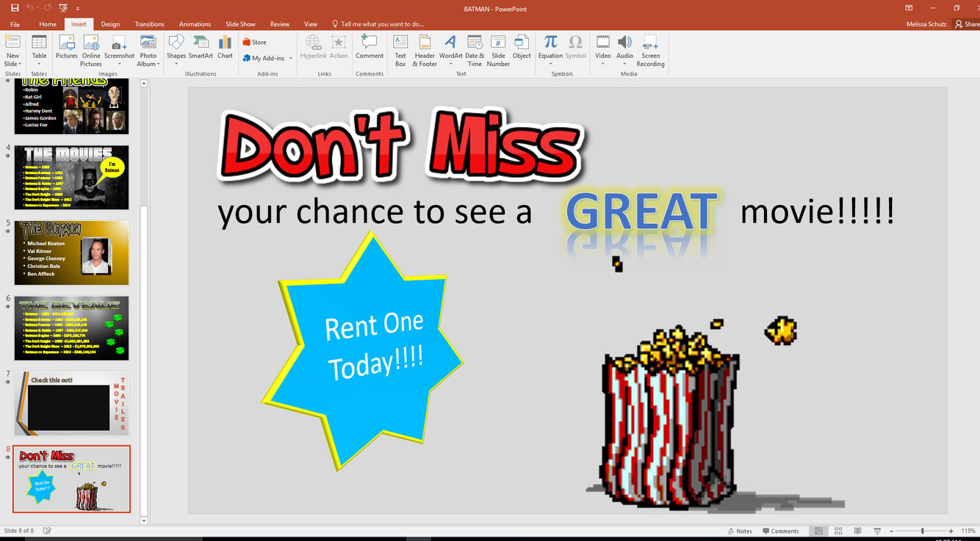Switch to Reading View
This screenshot has height=541, width=980.
[857, 531]
